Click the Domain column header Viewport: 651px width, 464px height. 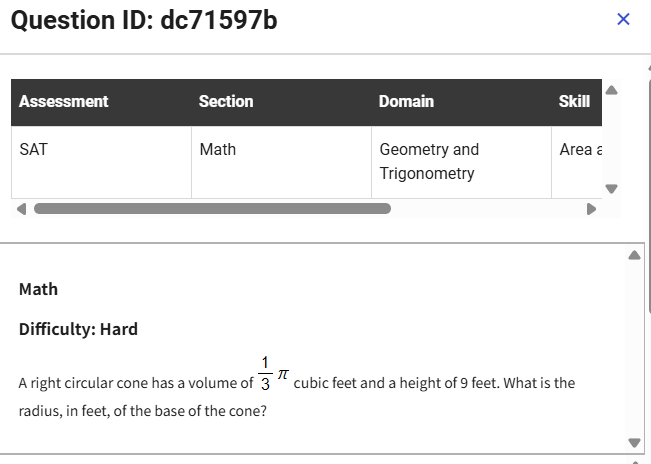[x=406, y=101]
